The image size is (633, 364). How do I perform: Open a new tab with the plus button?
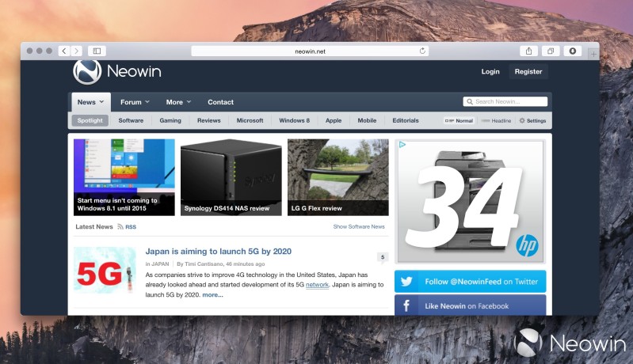593,53
